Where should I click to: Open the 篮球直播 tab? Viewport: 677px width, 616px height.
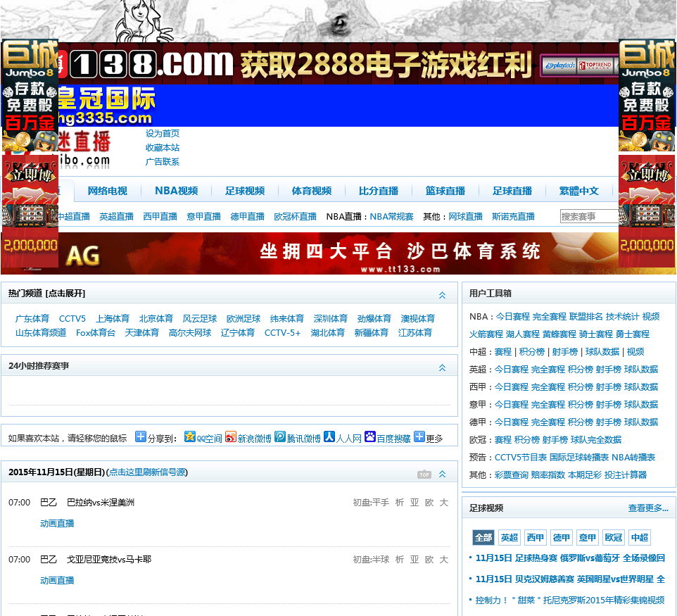point(445,191)
